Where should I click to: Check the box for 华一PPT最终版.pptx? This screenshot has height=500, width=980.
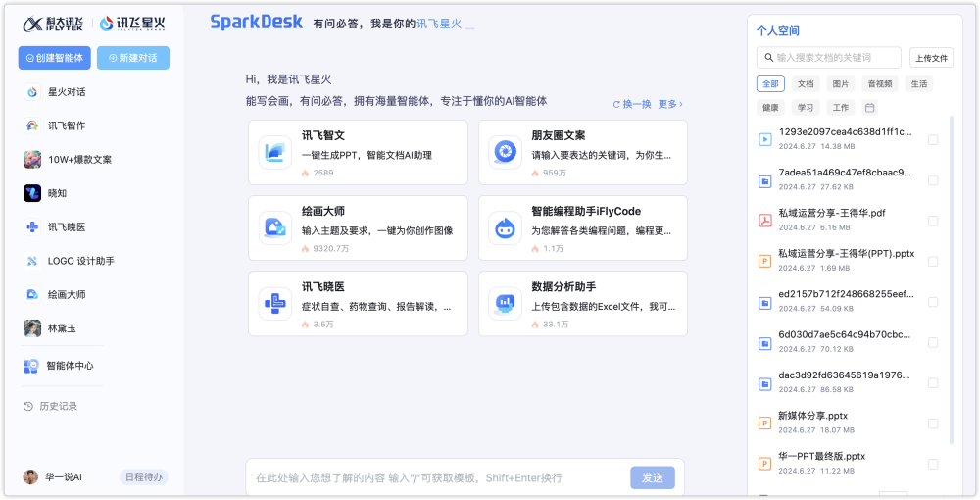tap(933, 465)
